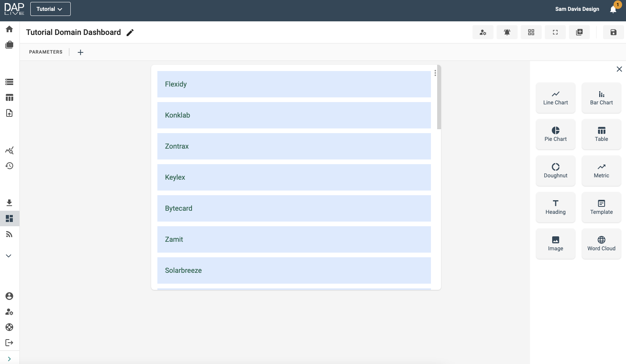Save the dashboard with the floppy disk icon
626x364 pixels.
[613, 32]
